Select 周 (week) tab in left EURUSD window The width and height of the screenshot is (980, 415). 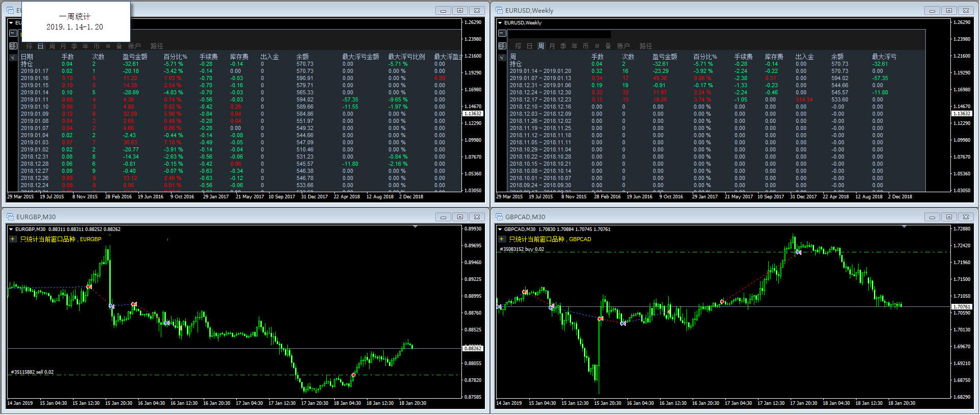click(52, 46)
